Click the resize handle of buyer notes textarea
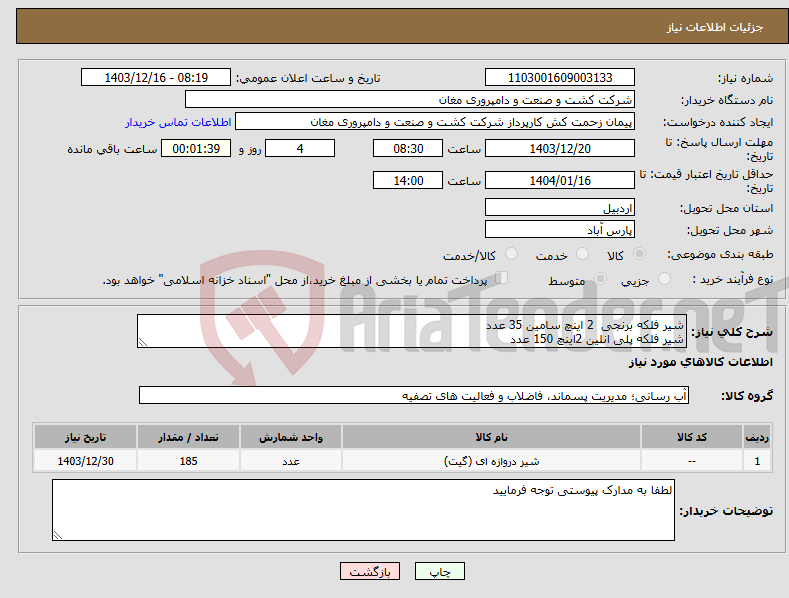 pos(58,536)
